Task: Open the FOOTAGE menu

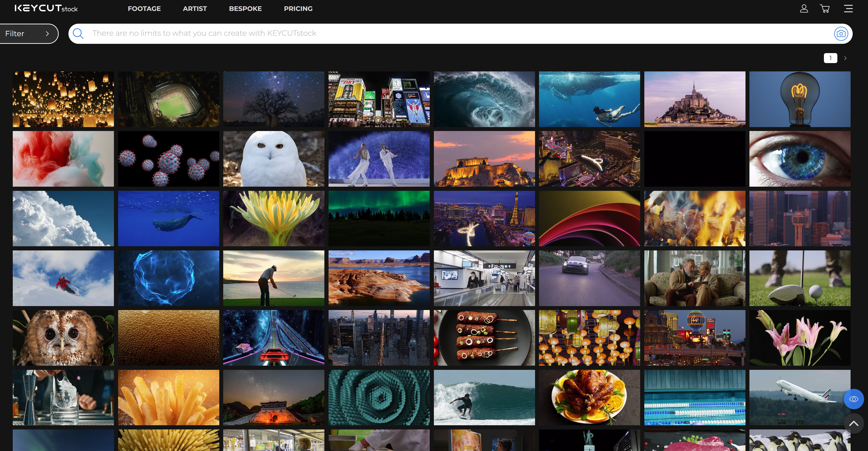Action: (x=144, y=8)
